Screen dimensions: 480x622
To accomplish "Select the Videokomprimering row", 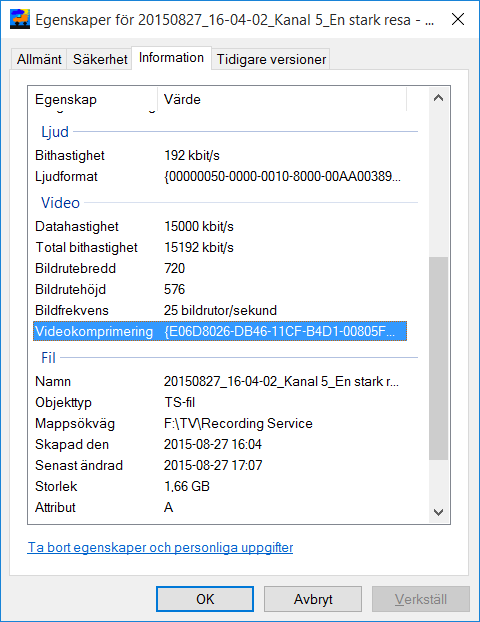I will [220, 331].
